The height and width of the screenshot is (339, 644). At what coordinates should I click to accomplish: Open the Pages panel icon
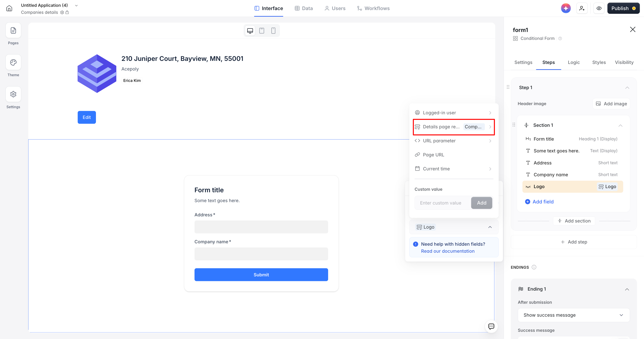click(x=13, y=30)
